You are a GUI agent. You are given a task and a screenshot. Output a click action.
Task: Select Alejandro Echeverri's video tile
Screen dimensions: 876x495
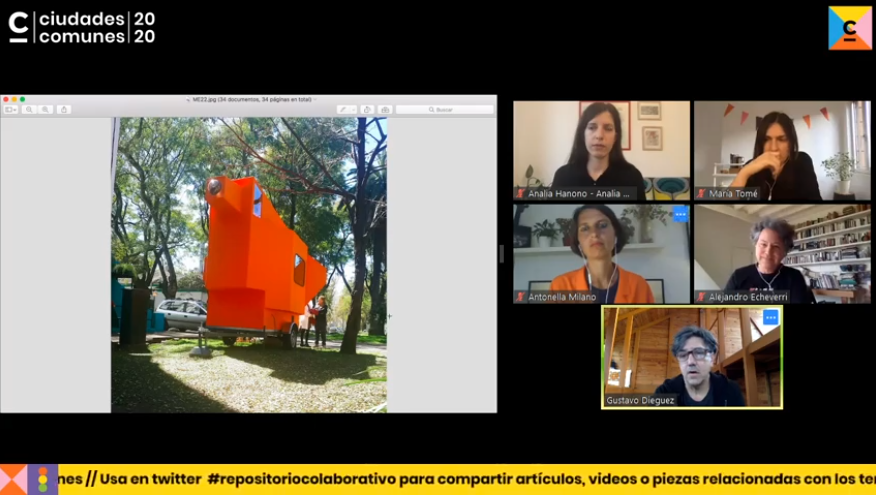(782, 254)
